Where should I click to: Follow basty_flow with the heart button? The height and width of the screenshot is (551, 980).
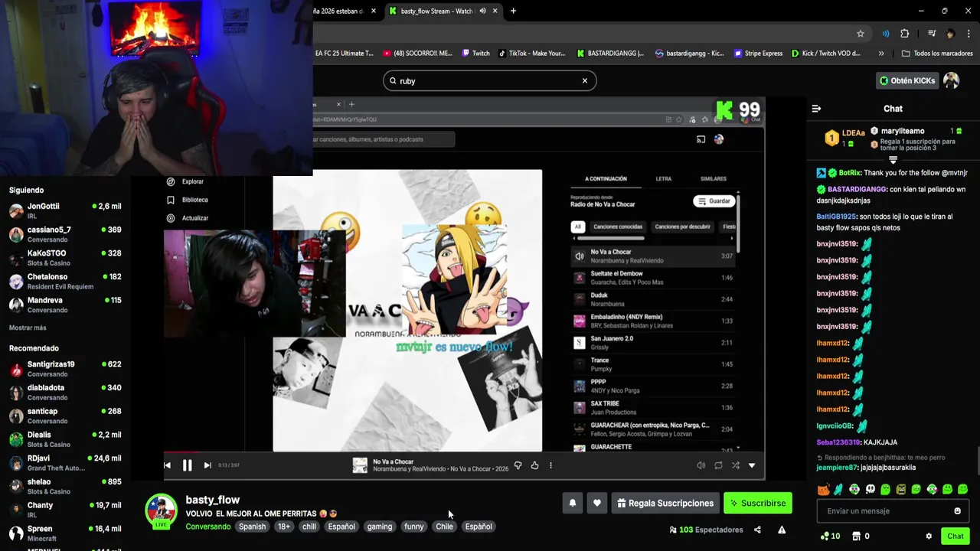597,503
